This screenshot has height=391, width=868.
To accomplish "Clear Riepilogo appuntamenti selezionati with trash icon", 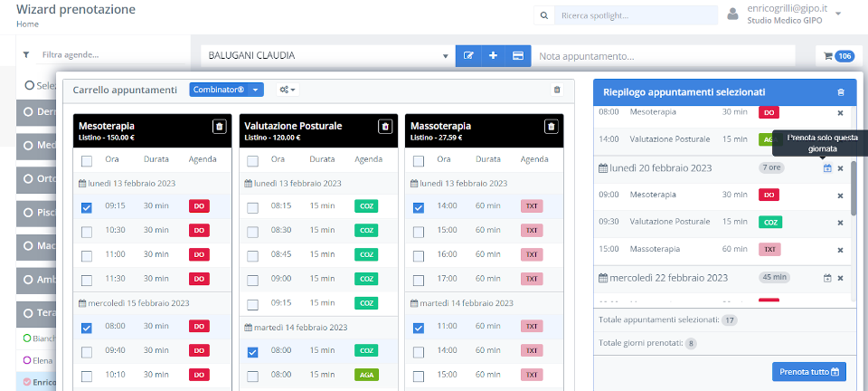I will 841,92.
